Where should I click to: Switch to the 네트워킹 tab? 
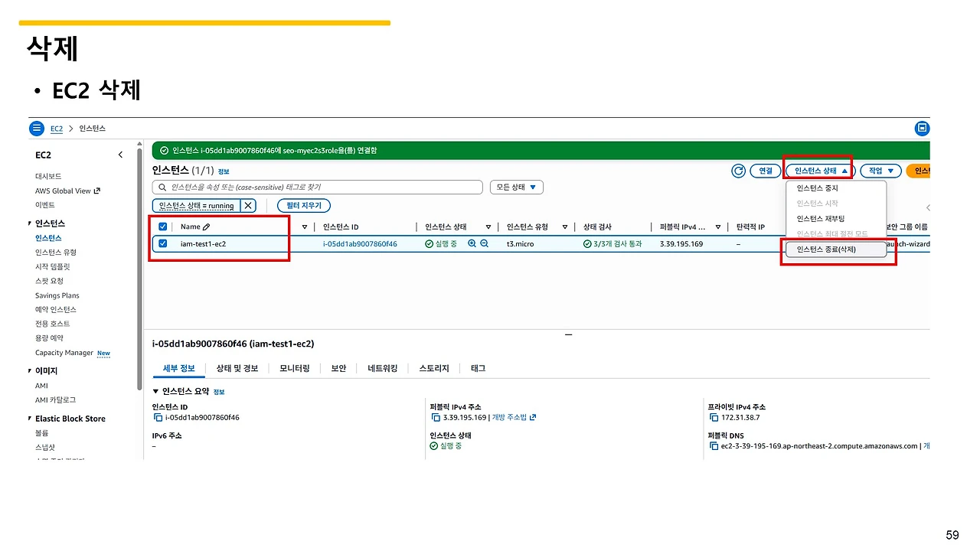(x=383, y=368)
